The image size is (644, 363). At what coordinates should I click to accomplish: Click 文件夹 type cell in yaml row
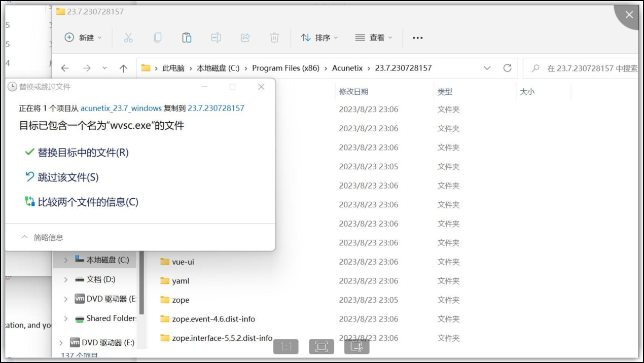coord(449,281)
